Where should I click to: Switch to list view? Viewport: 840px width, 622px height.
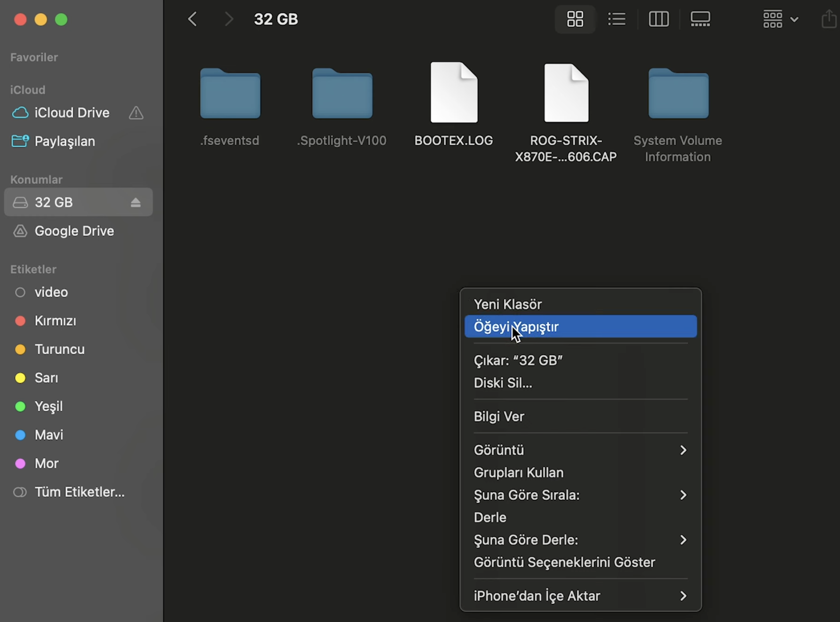(x=616, y=19)
